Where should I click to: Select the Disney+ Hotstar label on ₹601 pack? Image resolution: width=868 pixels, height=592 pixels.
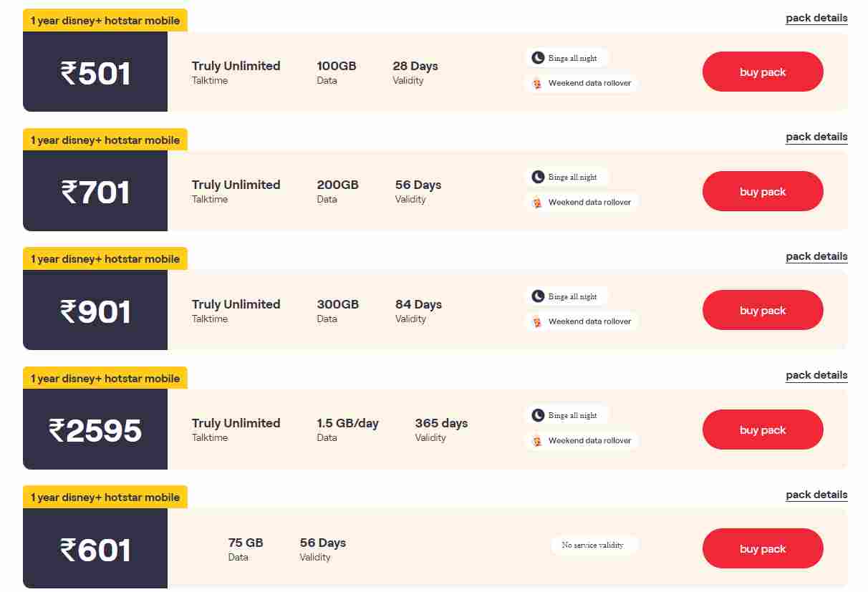tap(105, 497)
